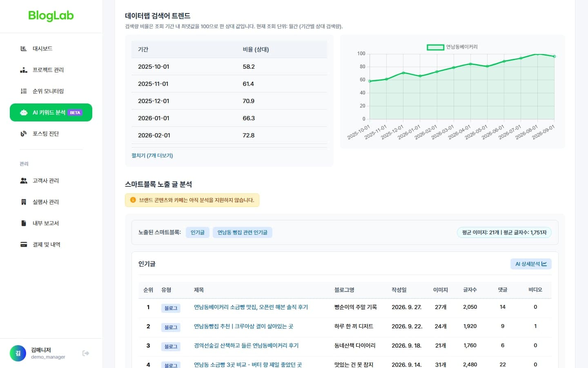
Task: Click the posting diagnosis icon
Action: [24, 134]
